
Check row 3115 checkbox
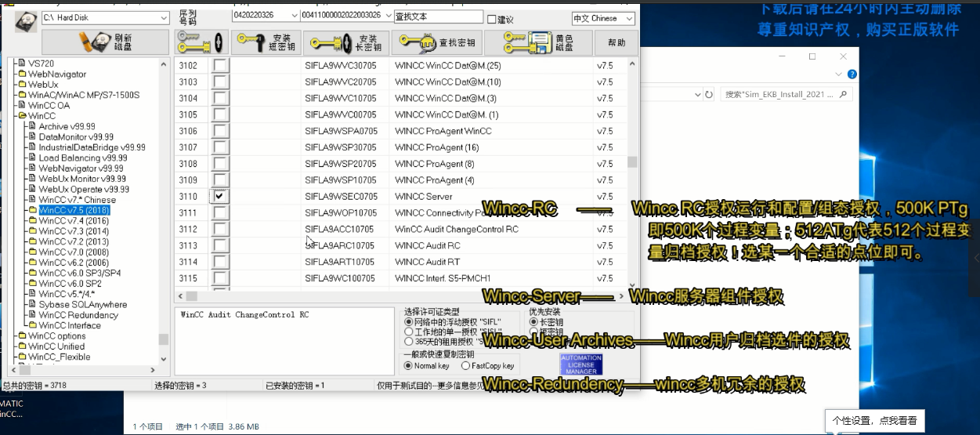click(220, 278)
